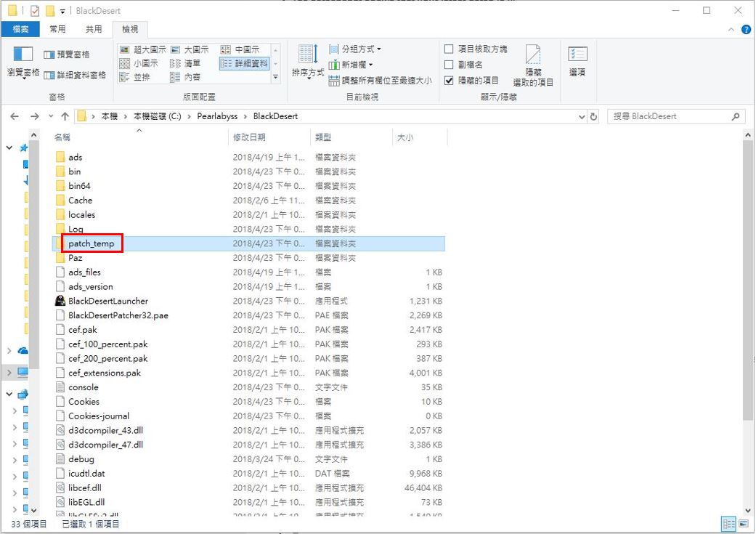756x534 pixels.
Task: Click the BlackDesertLauncher application icon
Action: 60,301
